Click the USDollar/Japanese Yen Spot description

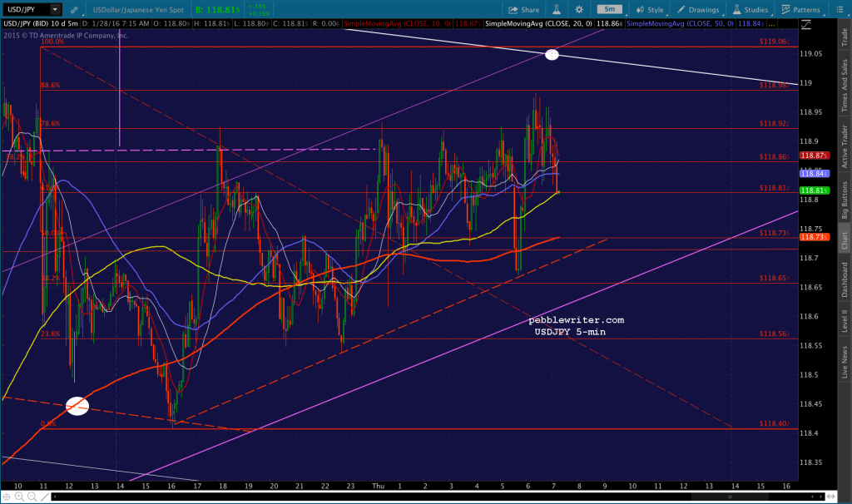coord(139,10)
